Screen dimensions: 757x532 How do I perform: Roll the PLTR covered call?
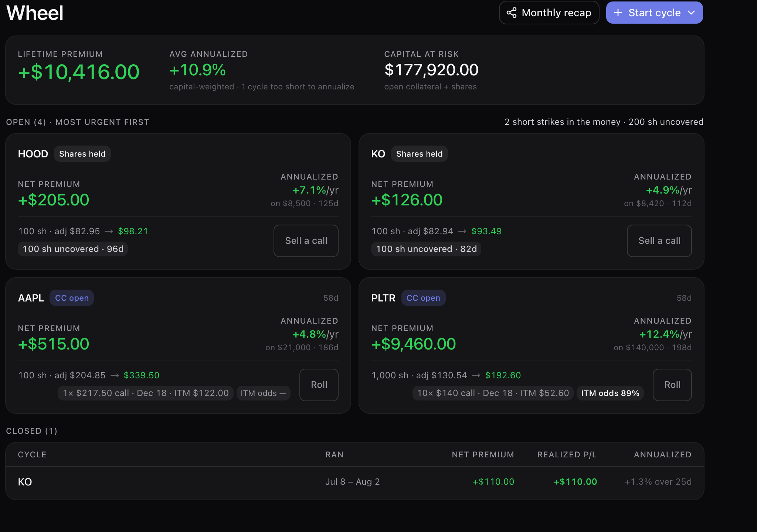672,385
